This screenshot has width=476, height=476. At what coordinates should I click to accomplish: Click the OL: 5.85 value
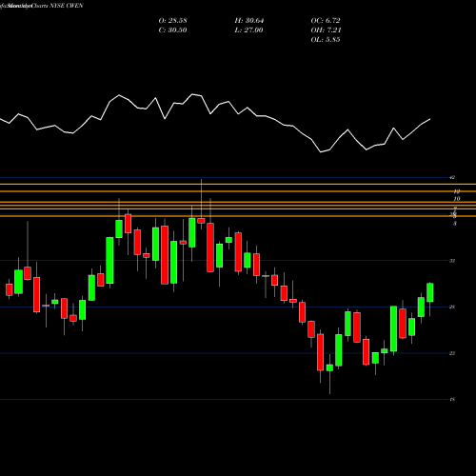pos(326,40)
